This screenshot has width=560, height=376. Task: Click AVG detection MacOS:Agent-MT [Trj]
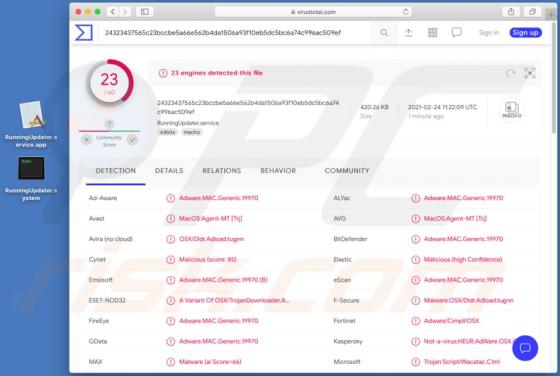click(455, 219)
